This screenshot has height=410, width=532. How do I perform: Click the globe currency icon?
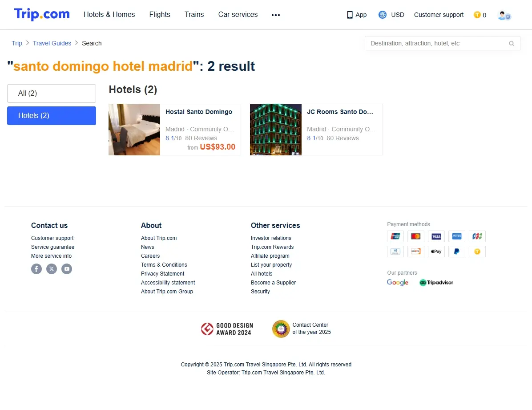(x=383, y=15)
